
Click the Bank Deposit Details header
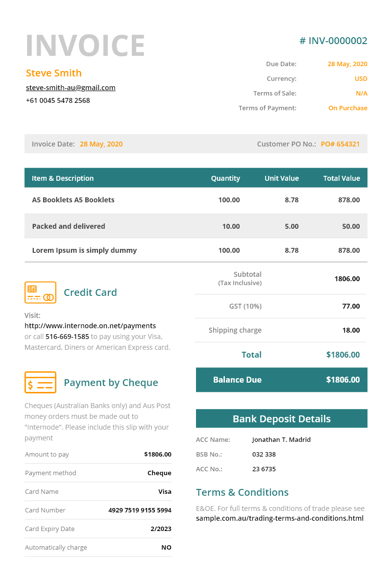(x=281, y=419)
